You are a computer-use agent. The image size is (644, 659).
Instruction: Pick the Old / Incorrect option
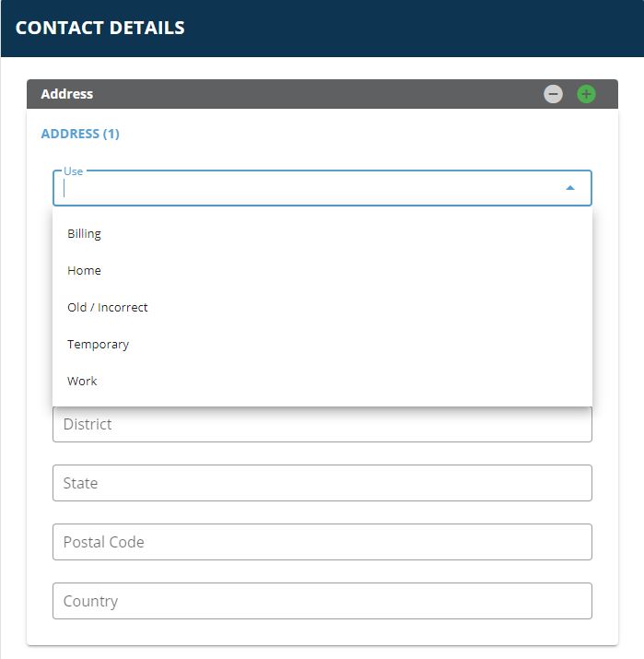[322, 307]
